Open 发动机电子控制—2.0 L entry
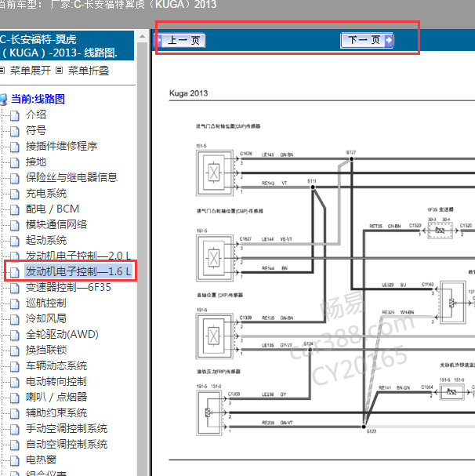The image size is (475, 476). point(78,256)
